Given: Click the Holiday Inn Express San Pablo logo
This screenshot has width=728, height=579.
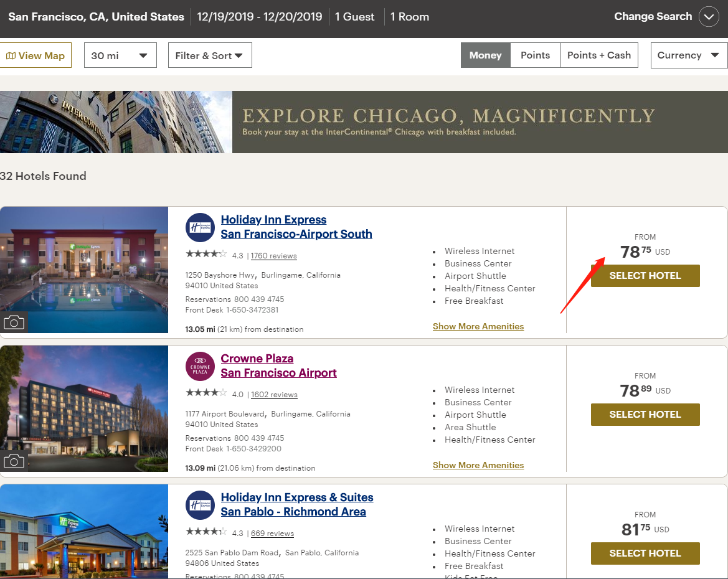Looking at the screenshot, I should coord(200,505).
